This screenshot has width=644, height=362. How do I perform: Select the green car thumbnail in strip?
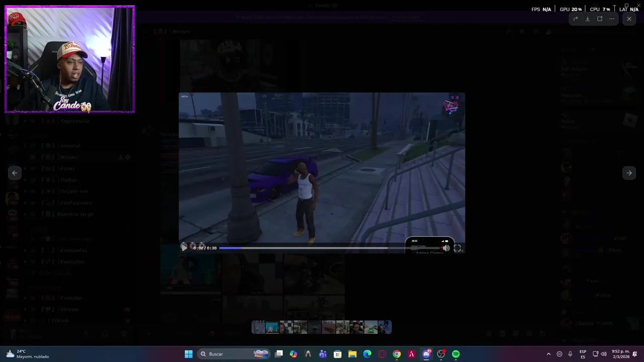click(371, 327)
